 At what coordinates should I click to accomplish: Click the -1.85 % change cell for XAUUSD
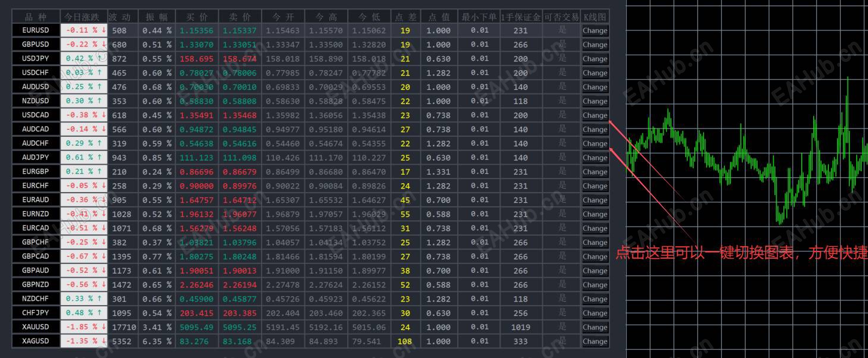(x=83, y=327)
